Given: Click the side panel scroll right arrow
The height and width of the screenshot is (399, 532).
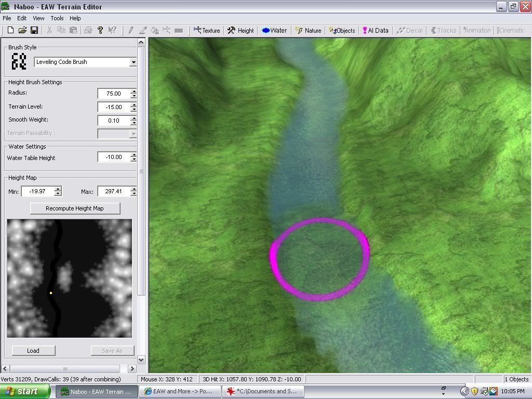Looking at the screenshot, I should coord(132,368).
